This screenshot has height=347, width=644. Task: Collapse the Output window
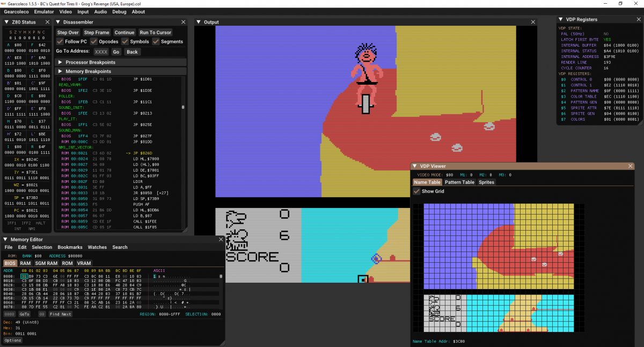point(199,22)
